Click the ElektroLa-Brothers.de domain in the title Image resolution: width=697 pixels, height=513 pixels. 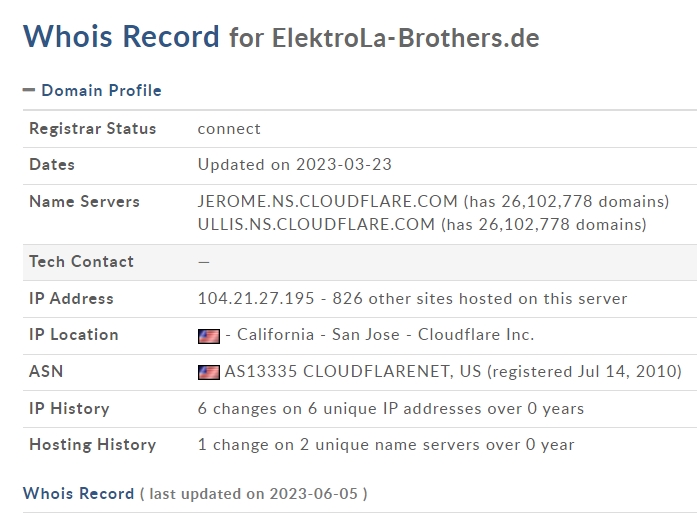pos(405,39)
